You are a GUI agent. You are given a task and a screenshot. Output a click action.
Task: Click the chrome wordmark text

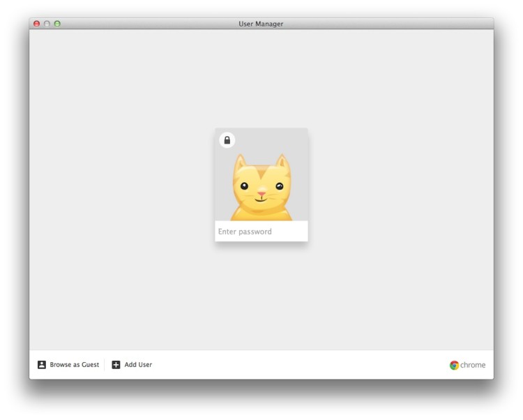[x=473, y=365]
